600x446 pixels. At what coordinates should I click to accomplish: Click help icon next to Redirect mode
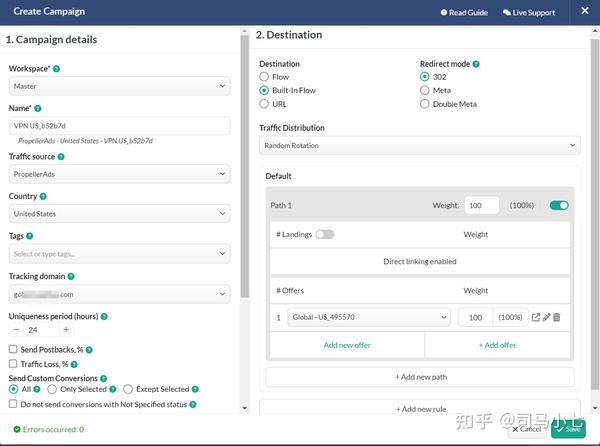[x=476, y=64]
